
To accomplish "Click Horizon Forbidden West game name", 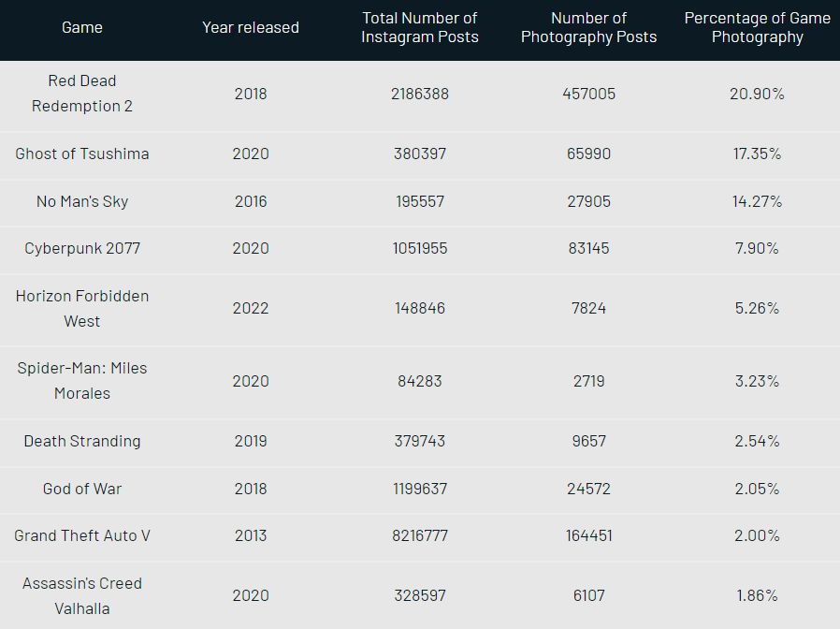I will click(82, 308).
